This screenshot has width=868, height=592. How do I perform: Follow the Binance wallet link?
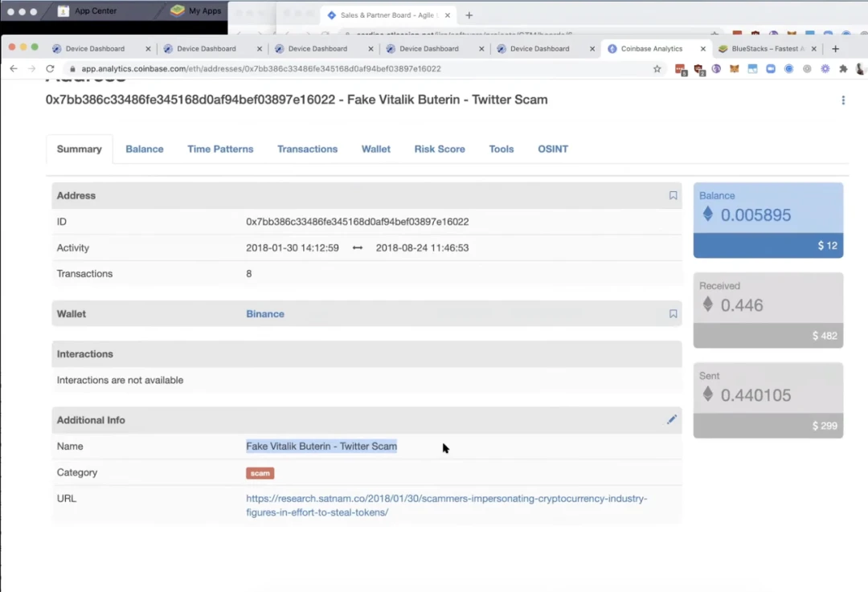tap(265, 314)
